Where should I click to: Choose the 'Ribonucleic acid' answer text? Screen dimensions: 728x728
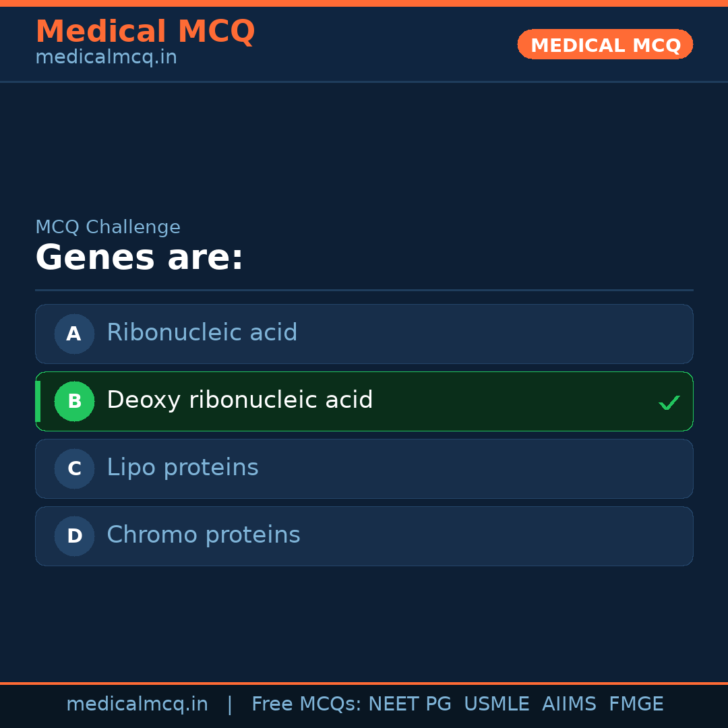[x=202, y=333]
